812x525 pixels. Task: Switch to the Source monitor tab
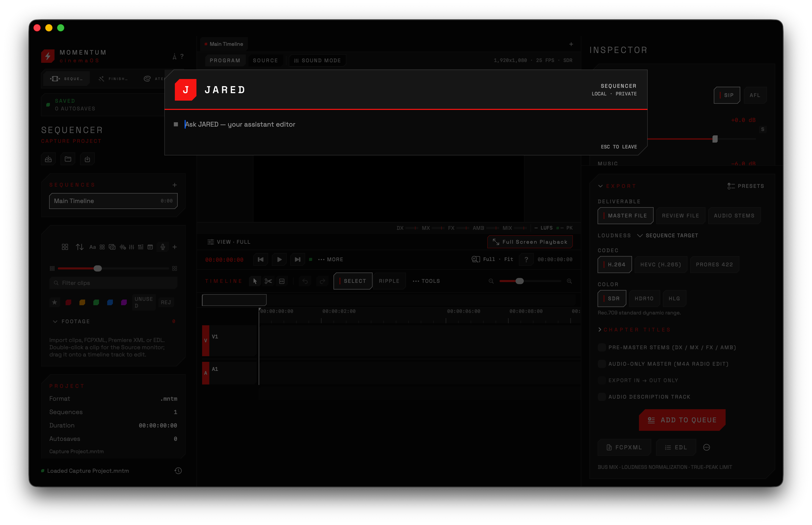[265, 60]
